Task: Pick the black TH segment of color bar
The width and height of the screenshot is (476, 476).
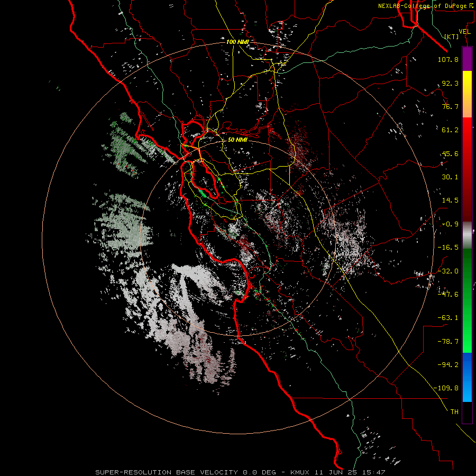Action: (467, 412)
